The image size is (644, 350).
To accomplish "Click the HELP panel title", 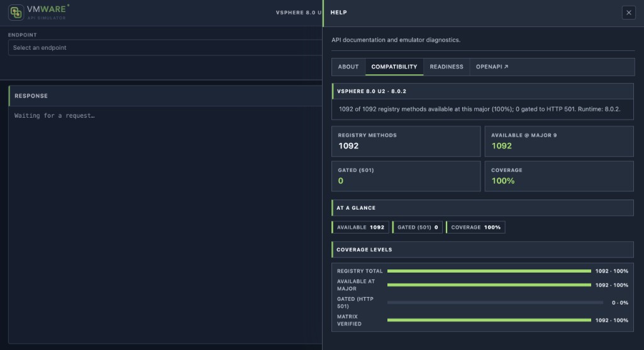I will click(338, 13).
